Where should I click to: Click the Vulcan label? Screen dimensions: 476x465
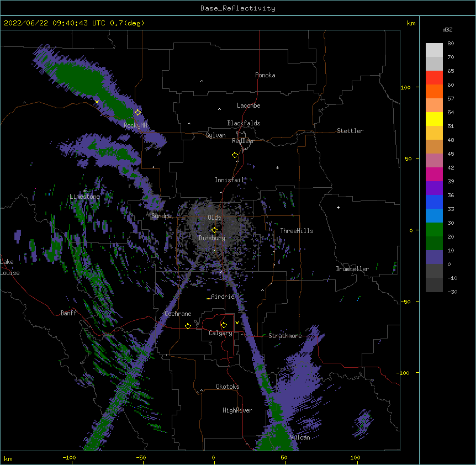click(x=300, y=437)
